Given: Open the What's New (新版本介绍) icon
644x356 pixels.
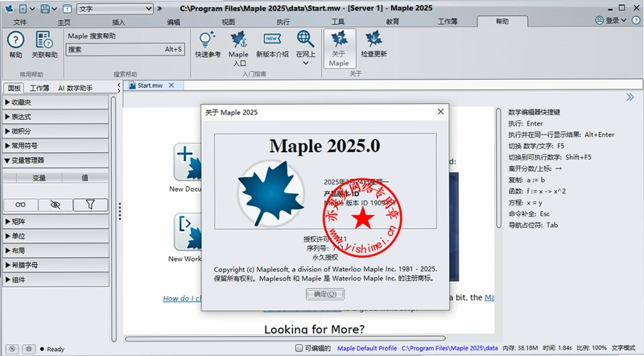Looking at the screenshot, I should [x=272, y=44].
